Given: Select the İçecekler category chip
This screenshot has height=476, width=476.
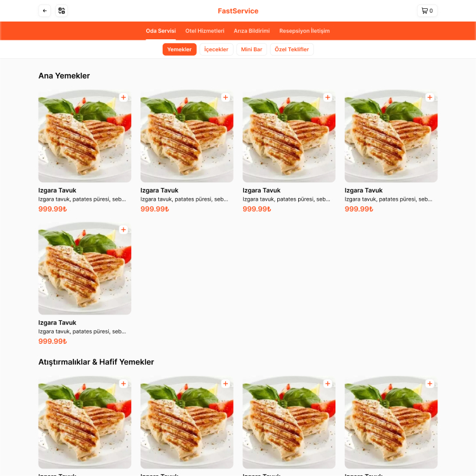Looking at the screenshot, I should pos(216,49).
